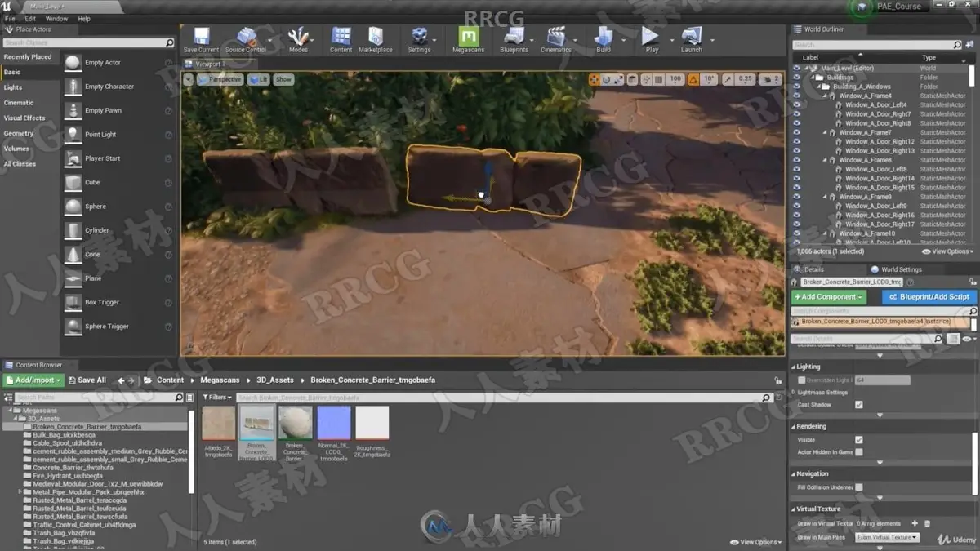Screen dimensions: 980x551
Task: Enable Fill Collision Underneath checkbox
Action: coord(858,487)
